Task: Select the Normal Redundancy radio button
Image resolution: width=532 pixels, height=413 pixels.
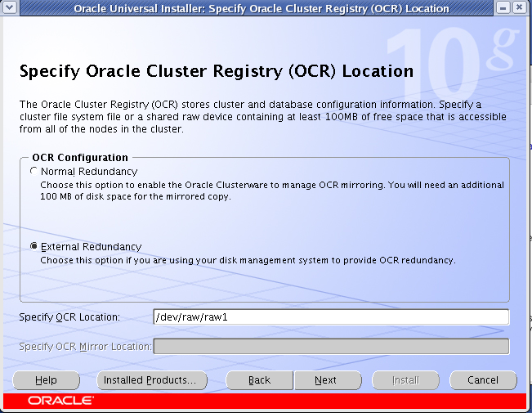Action: [x=34, y=171]
